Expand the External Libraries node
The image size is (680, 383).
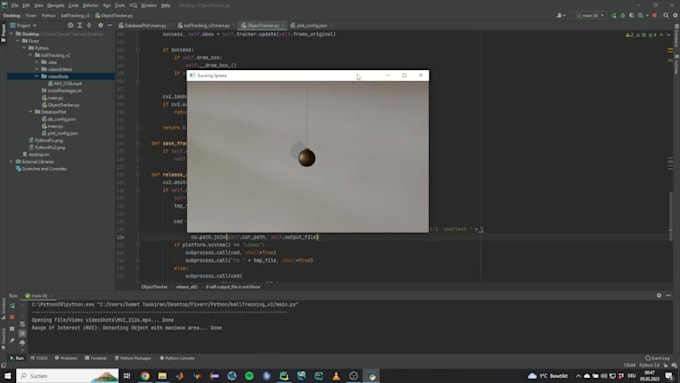coord(11,162)
